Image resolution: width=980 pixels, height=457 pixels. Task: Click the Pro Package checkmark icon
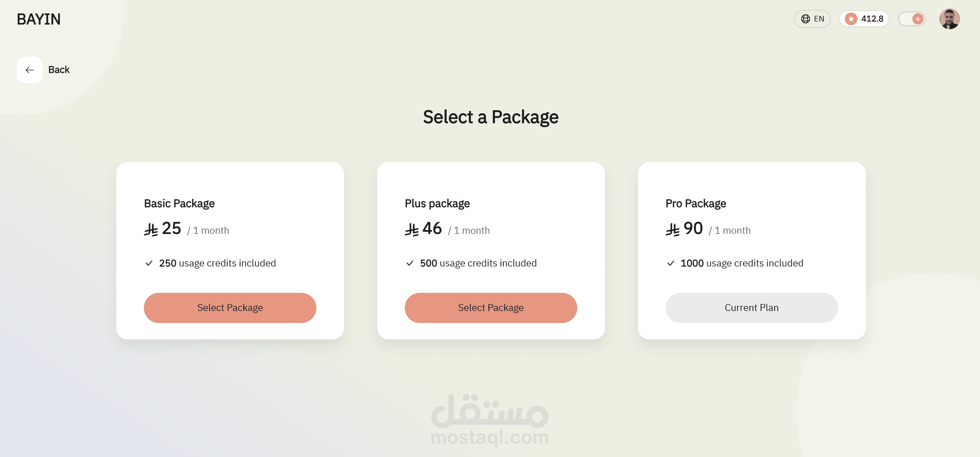pos(671,263)
